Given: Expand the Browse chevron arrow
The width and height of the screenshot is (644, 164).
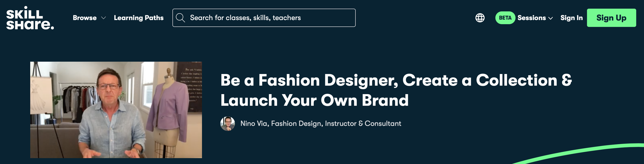Looking at the screenshot, I should (104, 18).
